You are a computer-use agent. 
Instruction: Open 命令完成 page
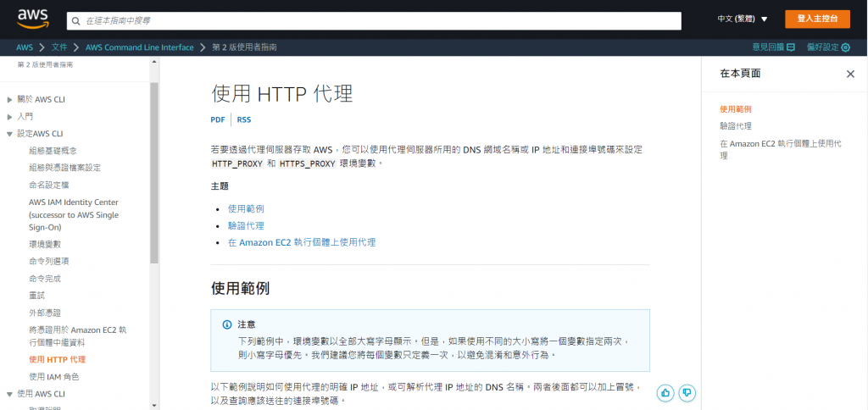45,279
